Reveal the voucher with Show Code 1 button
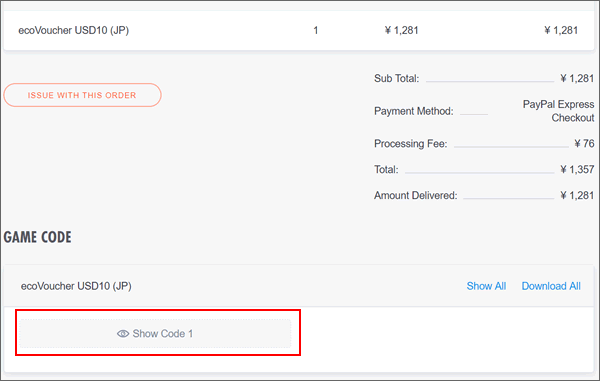 (156, 334)
